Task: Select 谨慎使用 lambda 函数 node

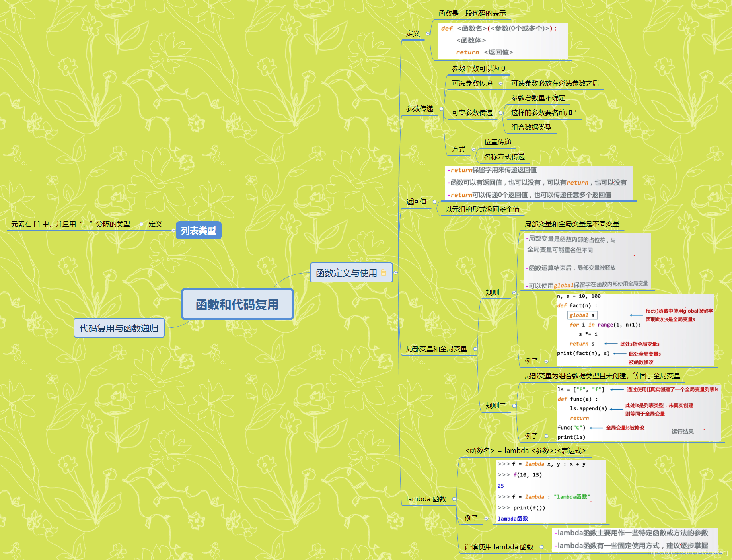Action: click(x=499, y=547)
